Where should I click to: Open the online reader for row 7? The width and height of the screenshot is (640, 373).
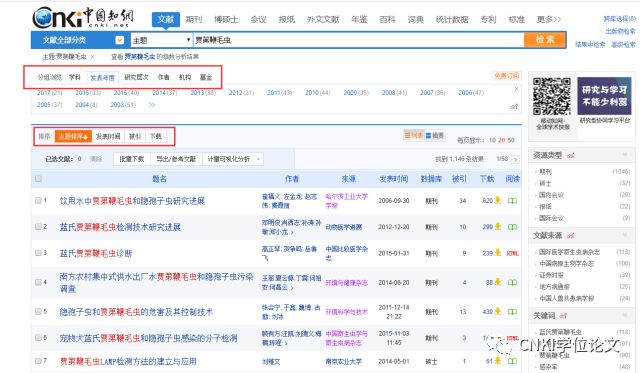point(512,361)
